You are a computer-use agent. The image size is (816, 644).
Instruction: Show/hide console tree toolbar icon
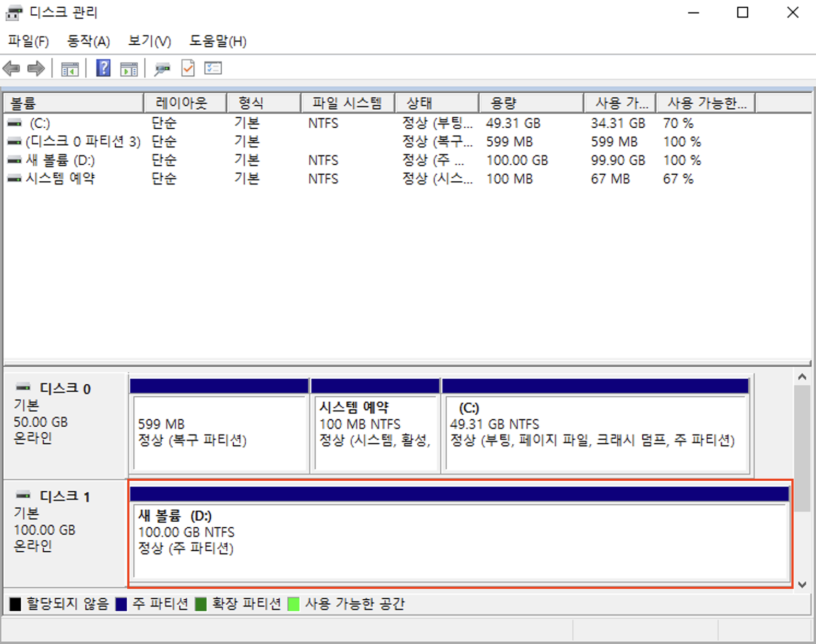click(x=70, y=69)
